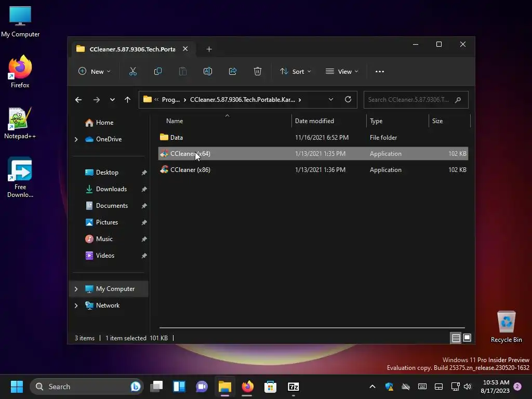The image size is (532, 399).
Task: Show hidden system tray icons chevron
Action: click(x=372, y=387)
